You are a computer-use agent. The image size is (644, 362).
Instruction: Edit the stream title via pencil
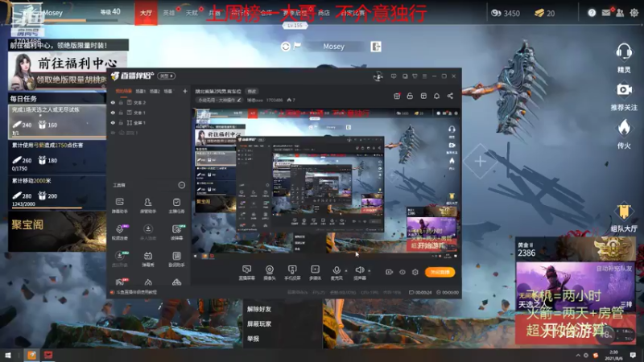click(x=239, y=100)
